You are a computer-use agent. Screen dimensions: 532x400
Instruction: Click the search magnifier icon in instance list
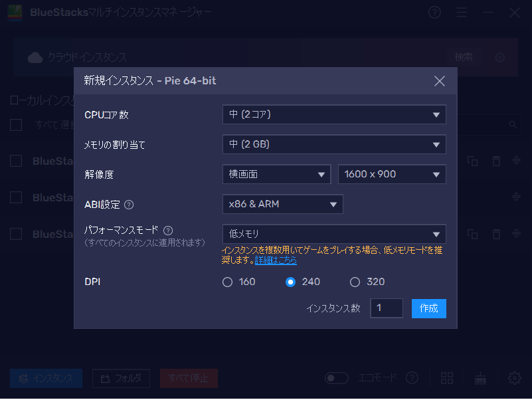click(x=513, y=125)
